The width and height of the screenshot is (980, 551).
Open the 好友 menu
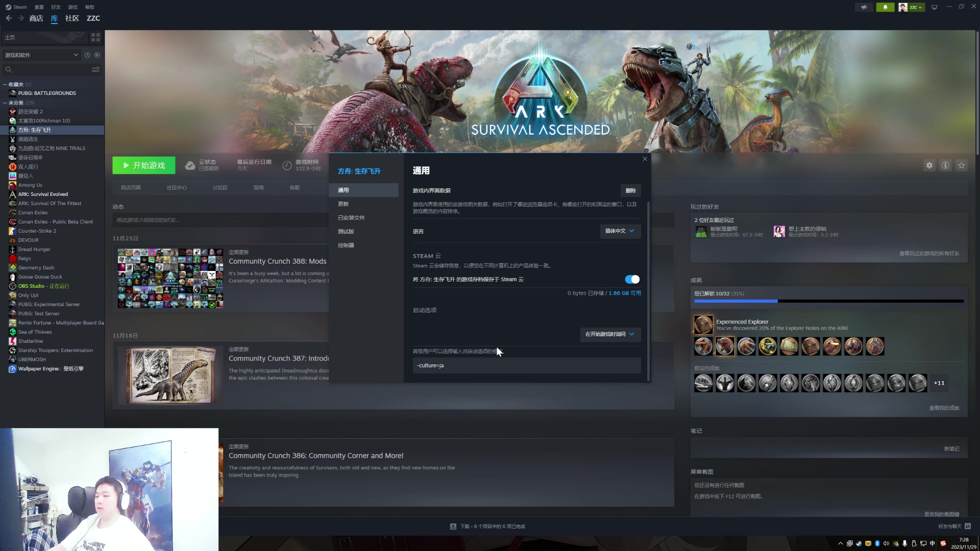click(x=56, y=7)
